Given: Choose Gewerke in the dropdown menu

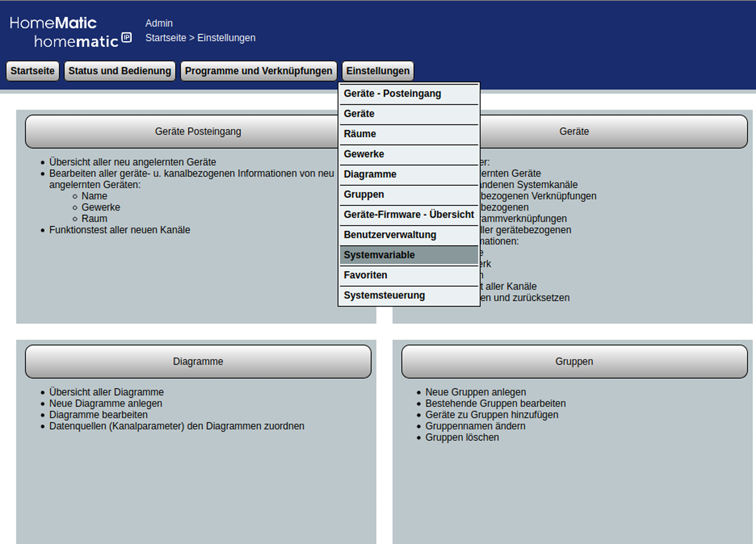Looking at the screenshot, I should tap(409, 154).
